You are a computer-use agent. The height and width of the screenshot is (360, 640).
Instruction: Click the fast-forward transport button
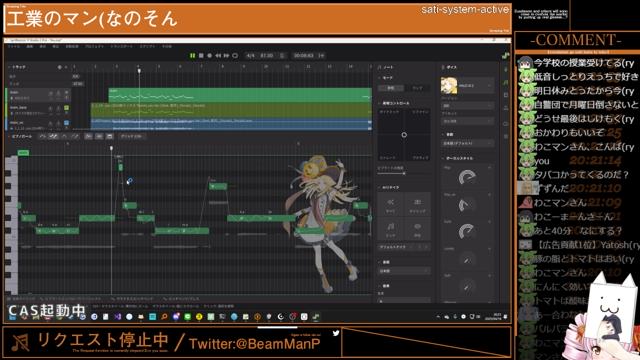(x=226, y=56)
